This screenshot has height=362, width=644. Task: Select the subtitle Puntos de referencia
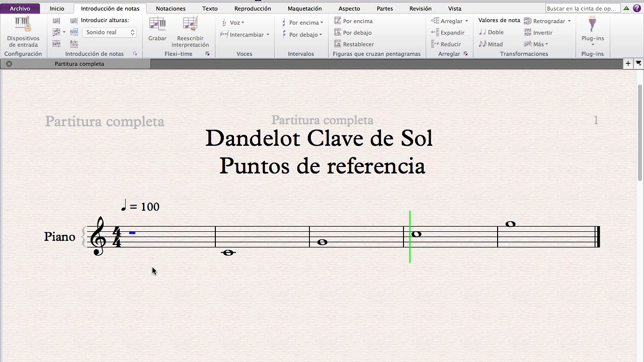(322, 166)
